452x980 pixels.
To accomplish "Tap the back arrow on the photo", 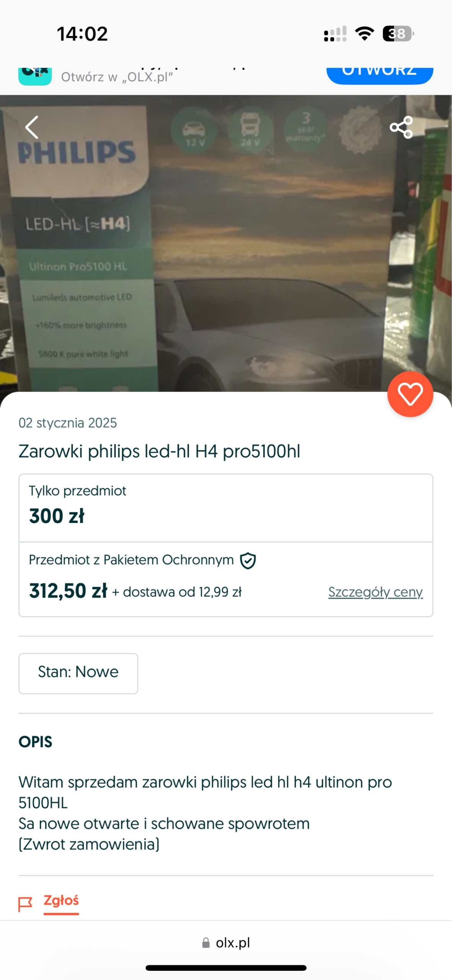I will pos(32,127).
